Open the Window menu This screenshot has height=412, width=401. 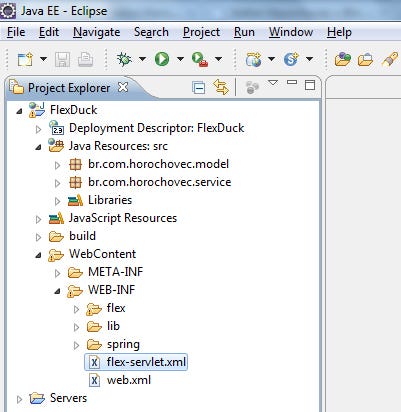point(291,32)
